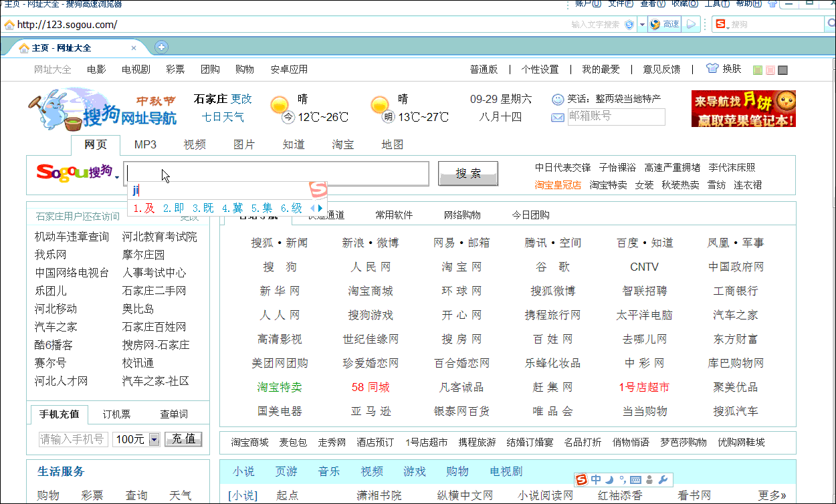The width and height of the screenshot is (836, 504).
Task: Switch to the 地图 search tab
Action: tap(393, 144)
